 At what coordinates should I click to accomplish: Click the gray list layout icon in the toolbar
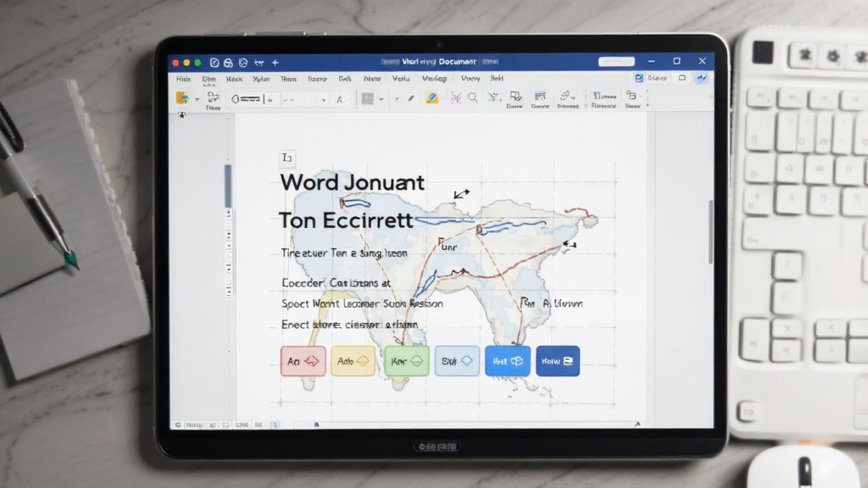367,98
